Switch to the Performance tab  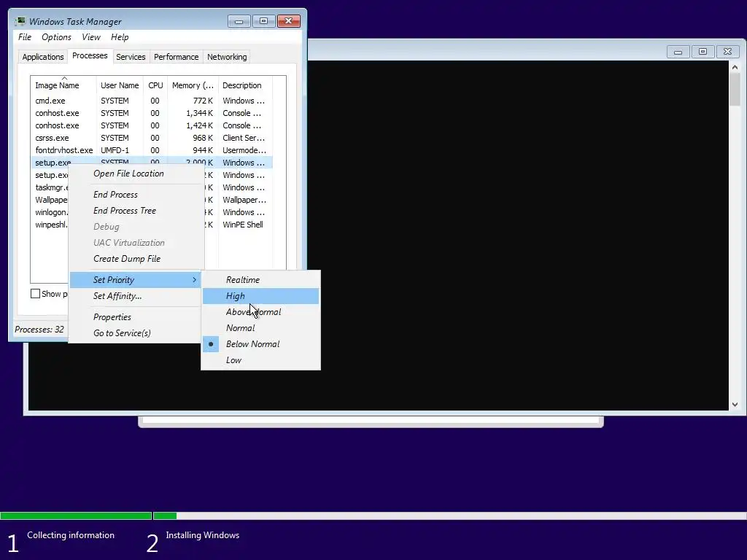click(177, 57)
